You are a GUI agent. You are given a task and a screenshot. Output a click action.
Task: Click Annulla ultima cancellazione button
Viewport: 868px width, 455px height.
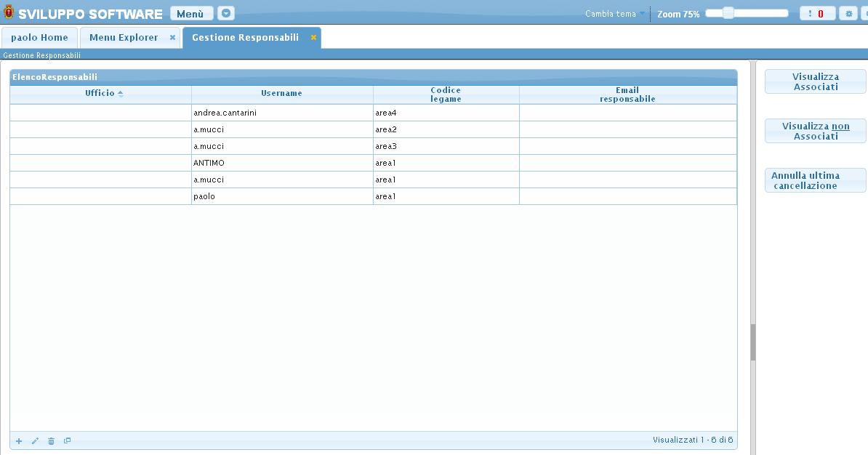click(815, 180)
